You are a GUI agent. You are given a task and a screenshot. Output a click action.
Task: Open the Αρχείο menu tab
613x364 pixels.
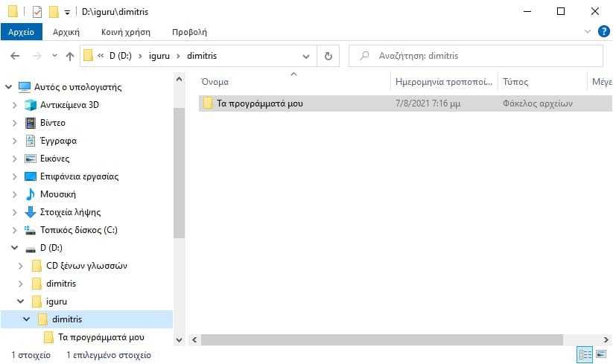pyautogui.click(x=21, y=32)
